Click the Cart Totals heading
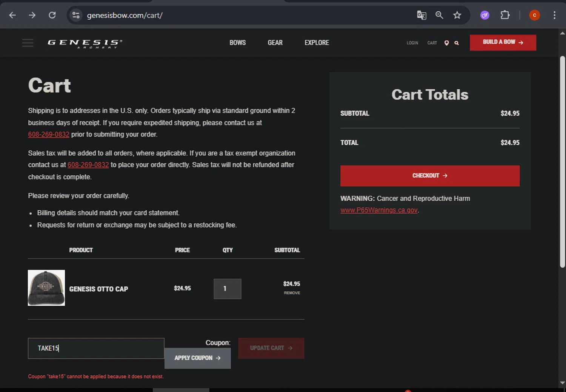 pos(430,95)
